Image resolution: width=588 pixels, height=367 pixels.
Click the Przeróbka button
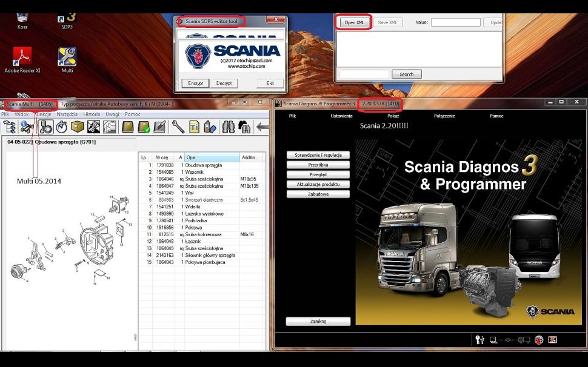pos(318,165)
